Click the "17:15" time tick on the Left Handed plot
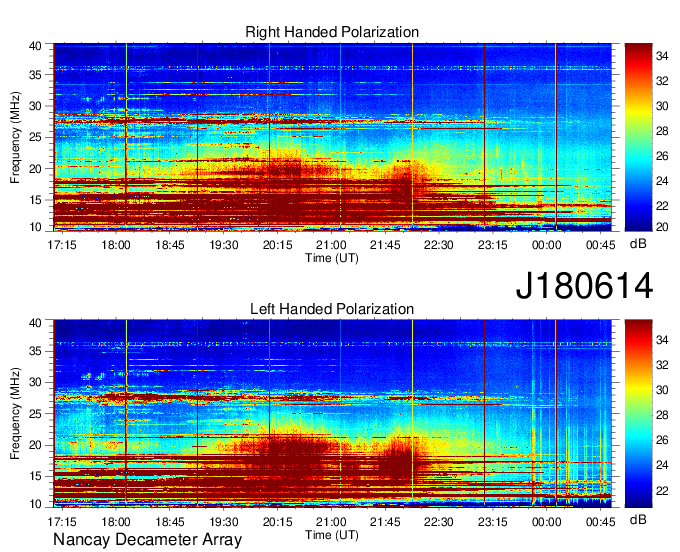The width and height of the screenshot is (680, 552). tap(62, 522)
